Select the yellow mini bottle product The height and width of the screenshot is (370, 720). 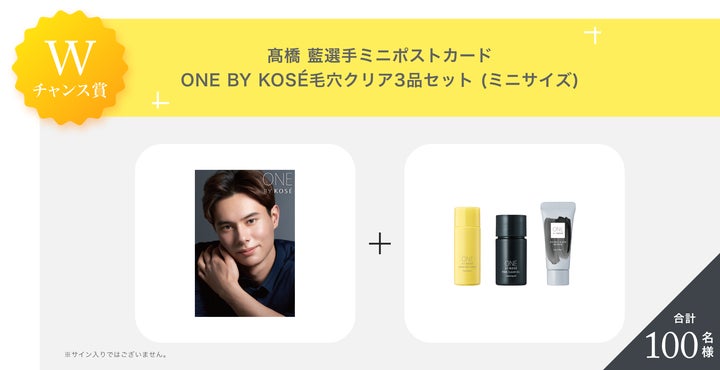(467, 246)
